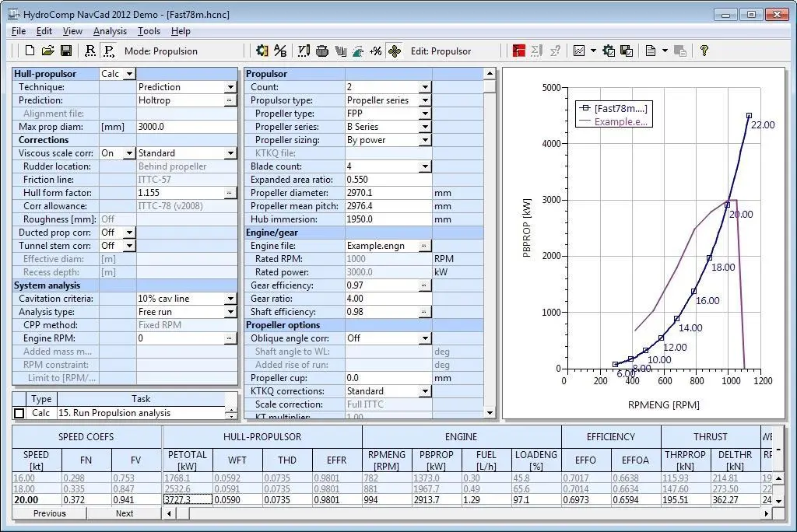
Task: Click the ellipsis button beside Engine RPM
Action: [x=230, y=338]
